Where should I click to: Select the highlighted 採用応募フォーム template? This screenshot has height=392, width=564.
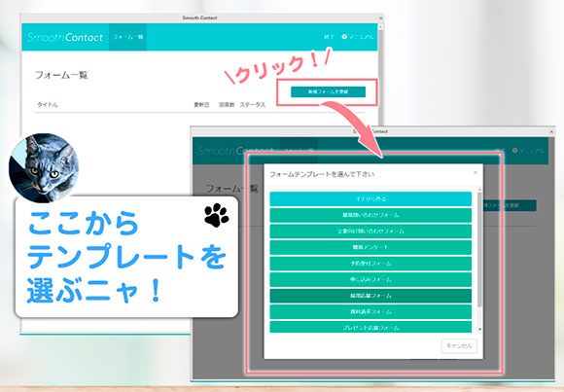pos(370,296)
